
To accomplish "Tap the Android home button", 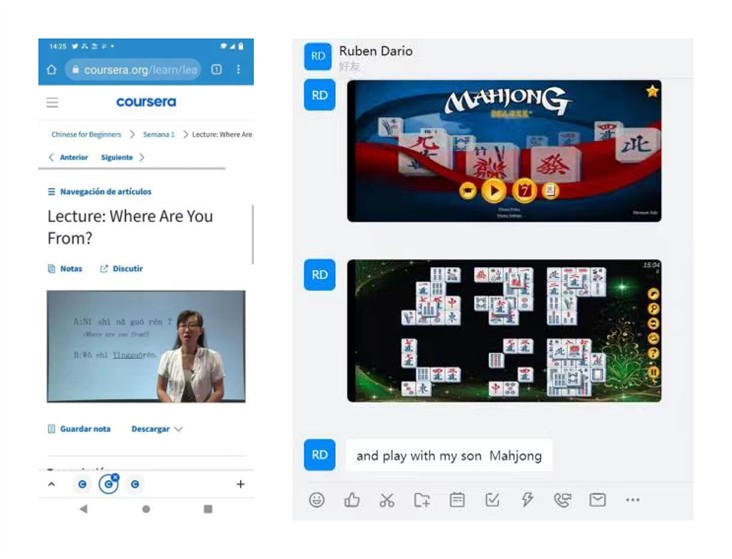I will pyautogui.click(x=146, y=509).
